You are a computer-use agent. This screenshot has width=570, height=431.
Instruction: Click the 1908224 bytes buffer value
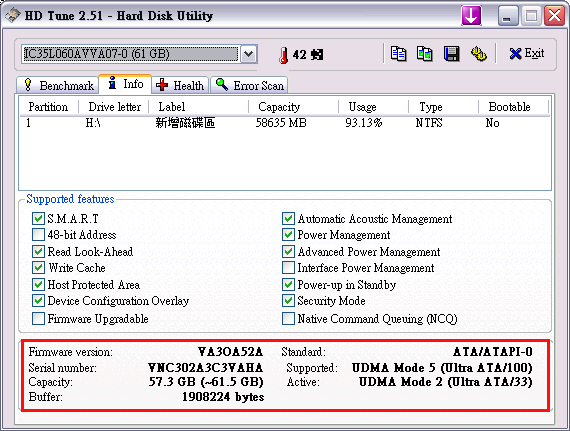tap(223, 397)
